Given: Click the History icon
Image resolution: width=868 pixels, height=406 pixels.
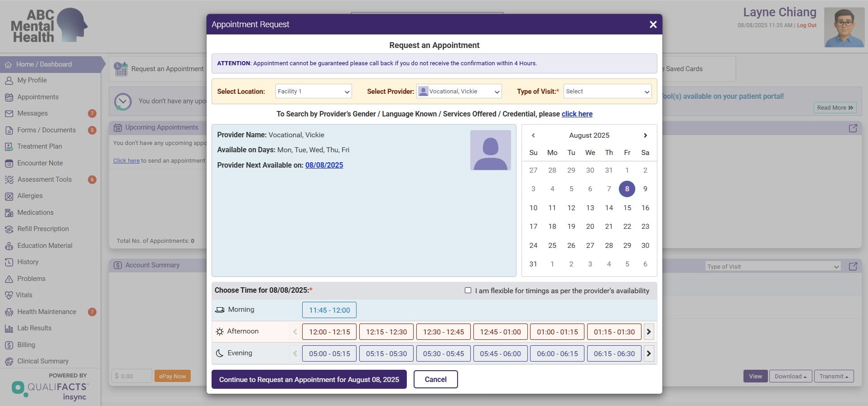Looking at the screenshot, I should pos(9,262).
